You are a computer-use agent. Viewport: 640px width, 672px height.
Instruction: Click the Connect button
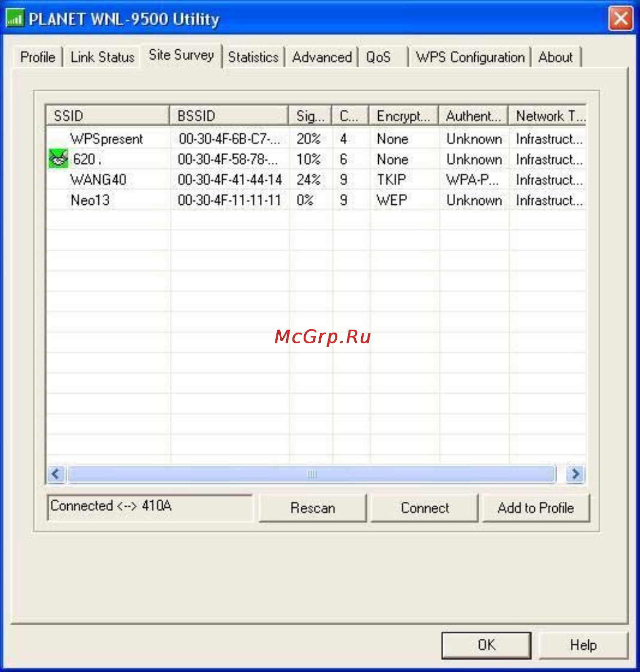pyautogui.click(x=425, y=508)
